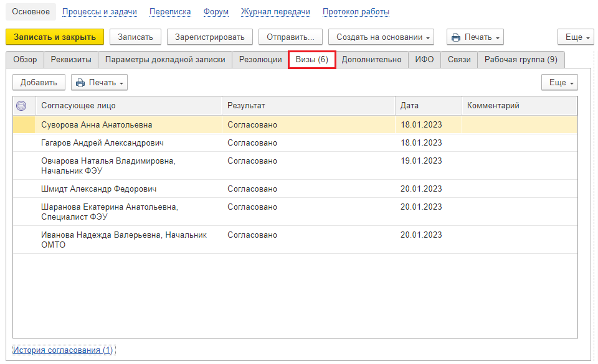Select the Обзор tab

click(25, 60)
